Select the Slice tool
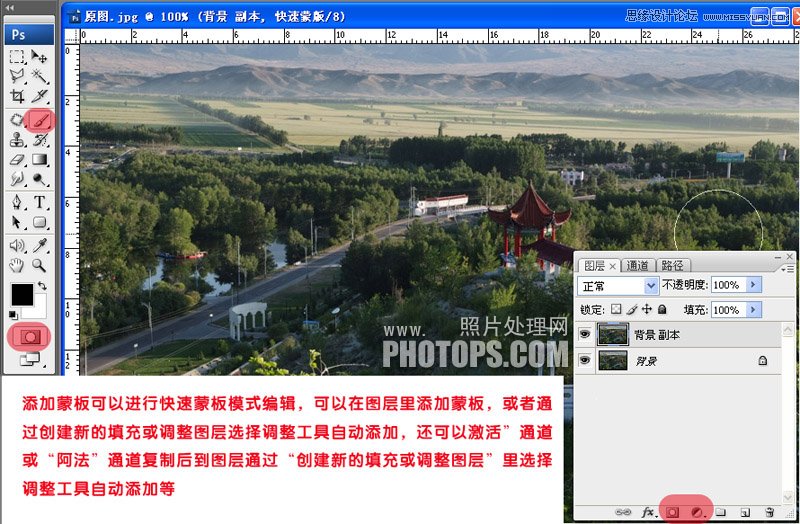 coord(39,96)
